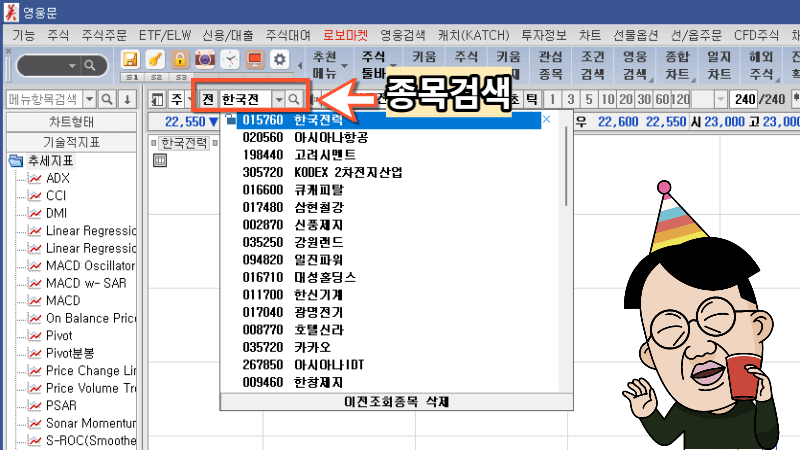Screen dimensions: 800x450
Task: Open dropdown next to the 120 period button
Action: [x=720, y=99]
